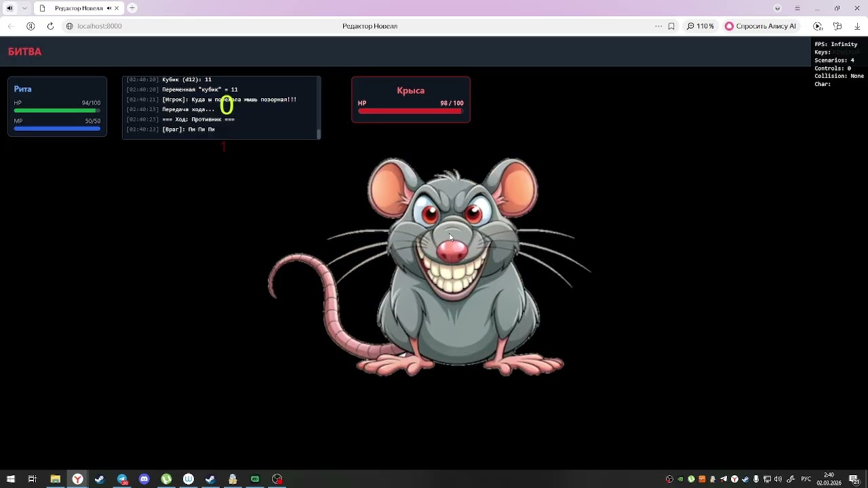The image size is (868, 488).
Task: Click log line Кубик (d12): 11
Action: click(186, 79)
